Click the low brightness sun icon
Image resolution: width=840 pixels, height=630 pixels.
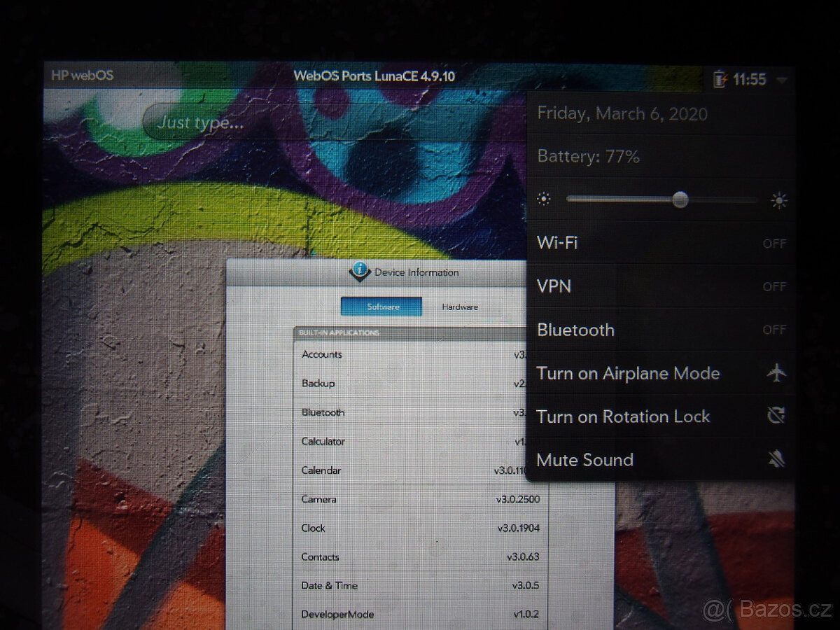544,200
